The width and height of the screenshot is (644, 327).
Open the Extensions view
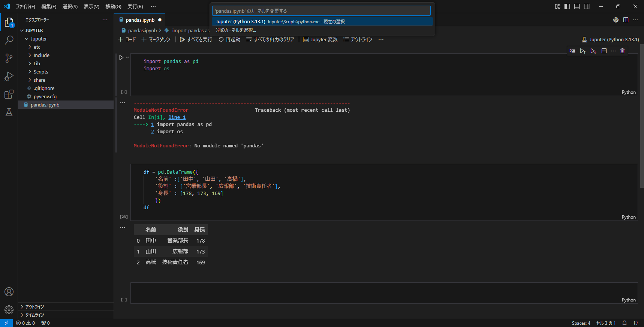tap(9, 94)
